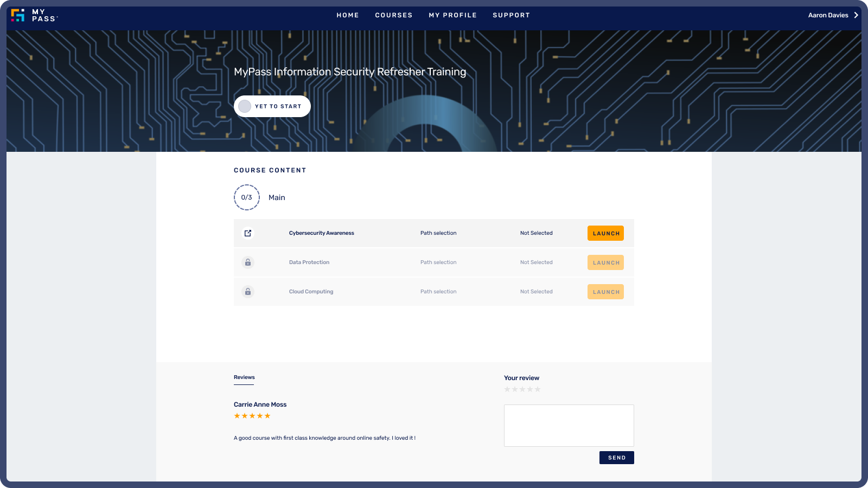
Task: Click the Launch button for Data Protection
Action: [x=605, y=262]
